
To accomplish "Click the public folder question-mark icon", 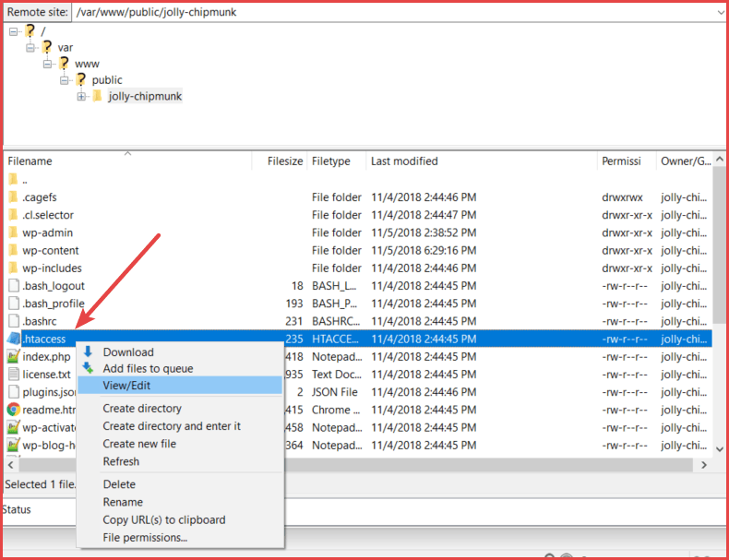I will [81, 79].
